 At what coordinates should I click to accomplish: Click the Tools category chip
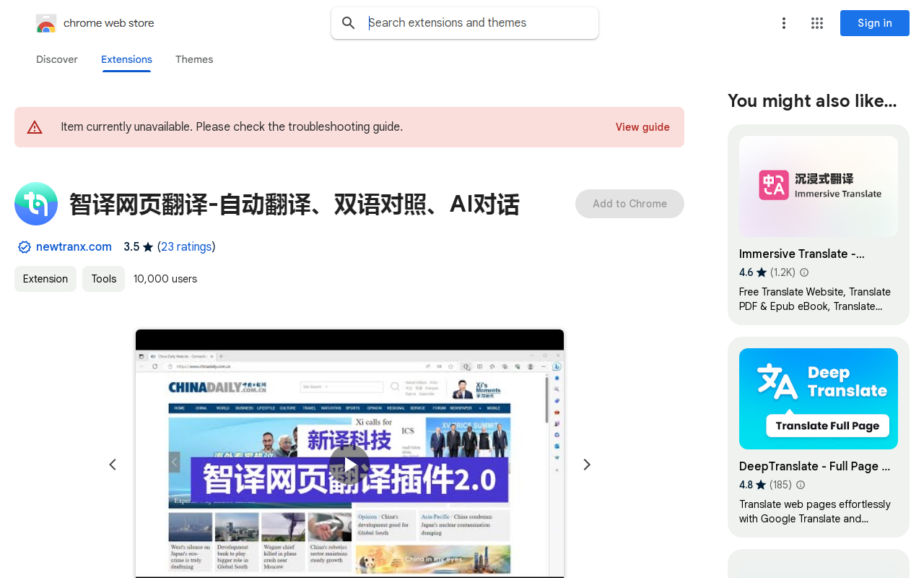104,279
